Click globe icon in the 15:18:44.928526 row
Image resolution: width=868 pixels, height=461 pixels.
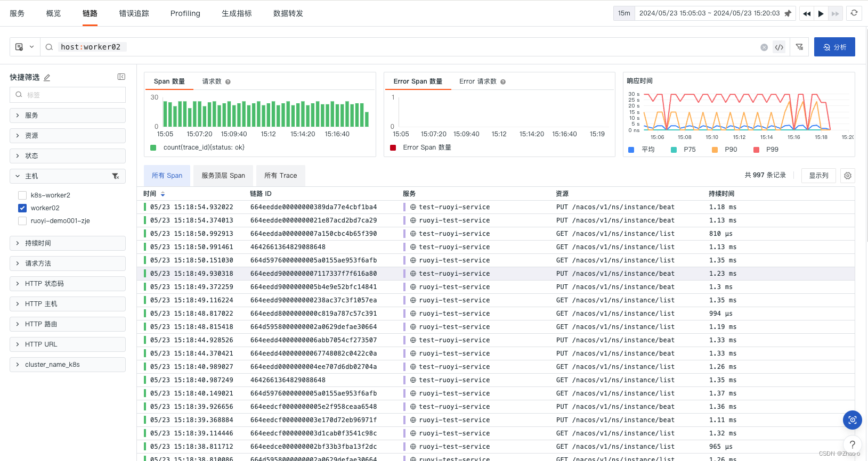click(x=413, y=340)
